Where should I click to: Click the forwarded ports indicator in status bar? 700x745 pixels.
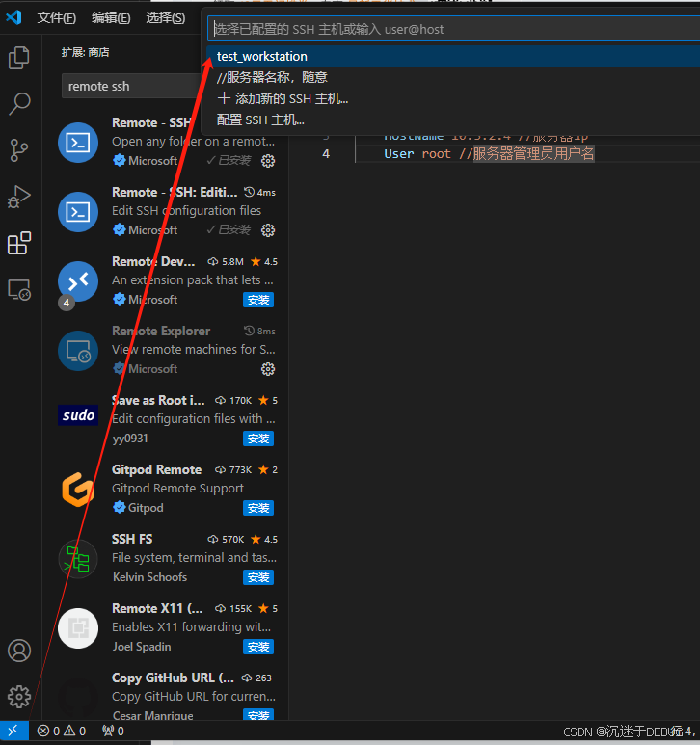click(113, 731)
